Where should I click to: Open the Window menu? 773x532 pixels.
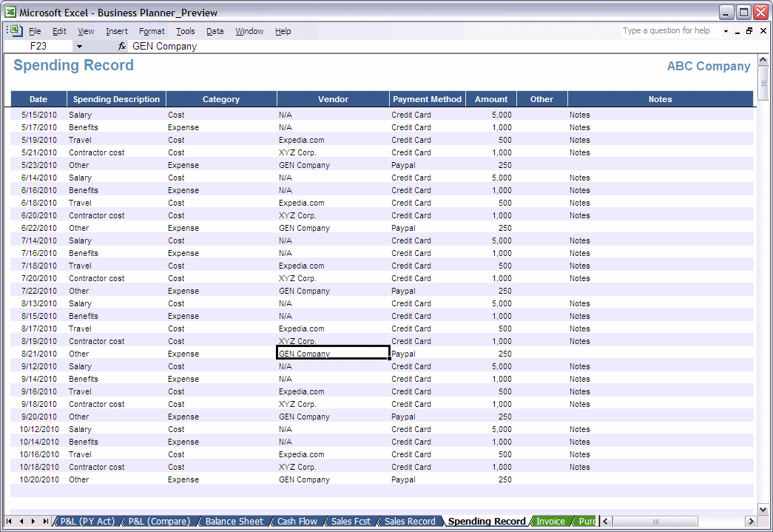[x=249, y=31]
